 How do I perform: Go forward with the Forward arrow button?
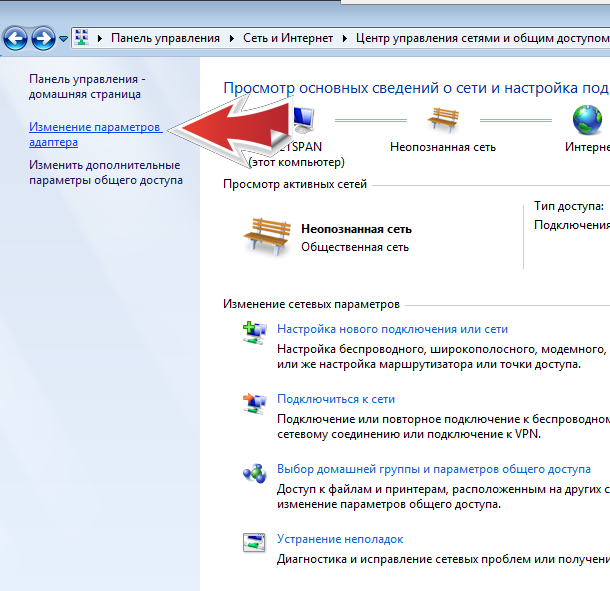click(x=43, y=39)
